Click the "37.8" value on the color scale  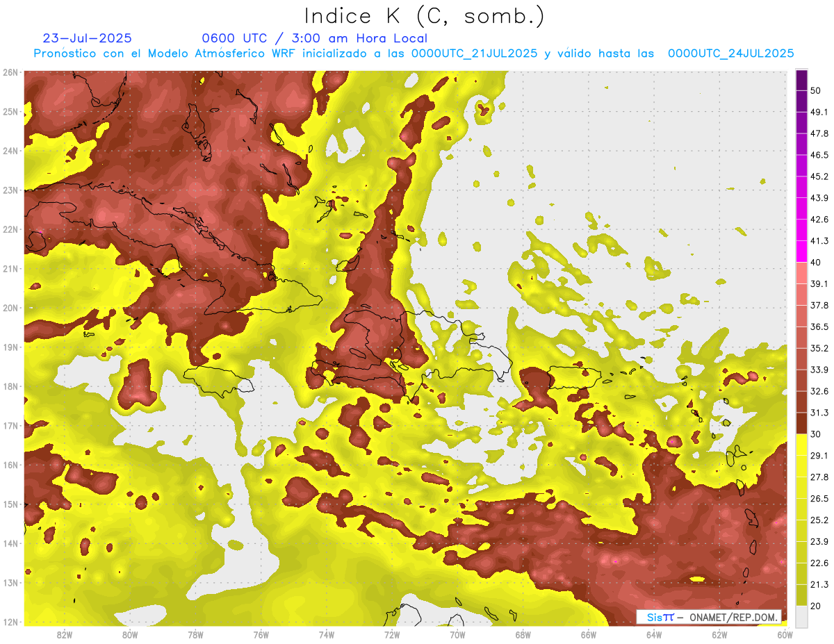[x=819, y=306]
